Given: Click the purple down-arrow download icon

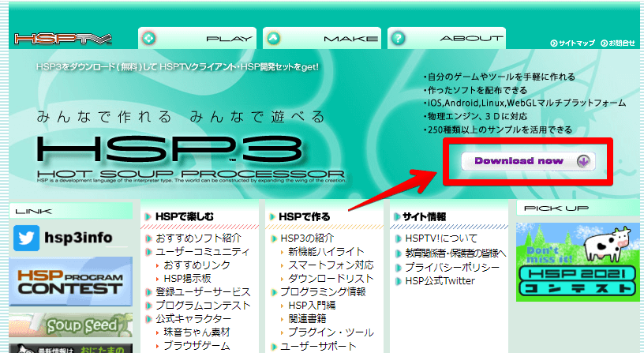Looking at the screenshot, I should 583,161.
